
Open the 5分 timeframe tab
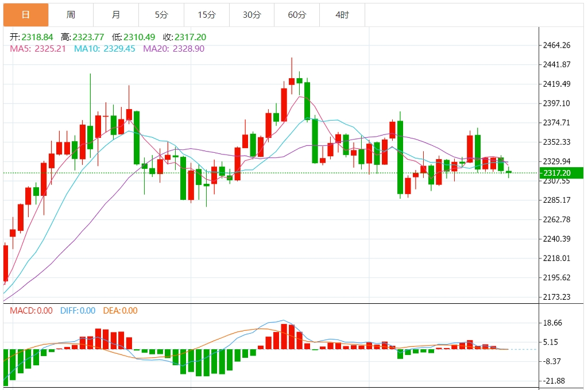[x=161, y=15]
